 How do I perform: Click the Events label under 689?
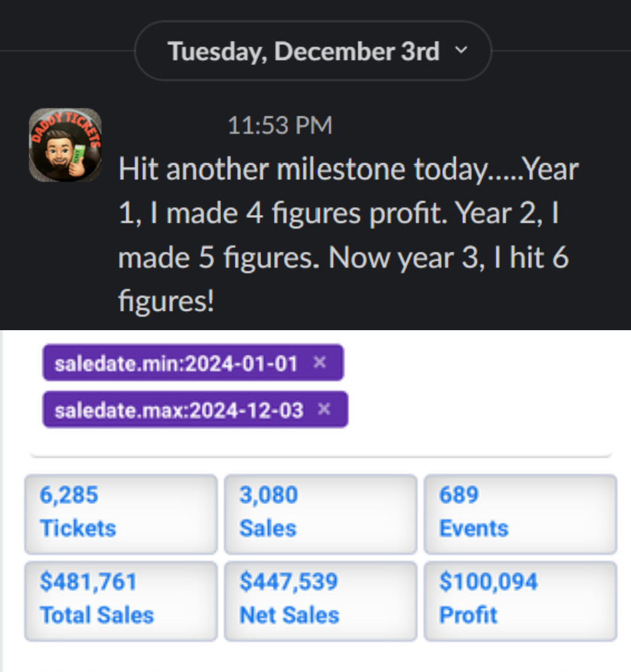point(474,528)
